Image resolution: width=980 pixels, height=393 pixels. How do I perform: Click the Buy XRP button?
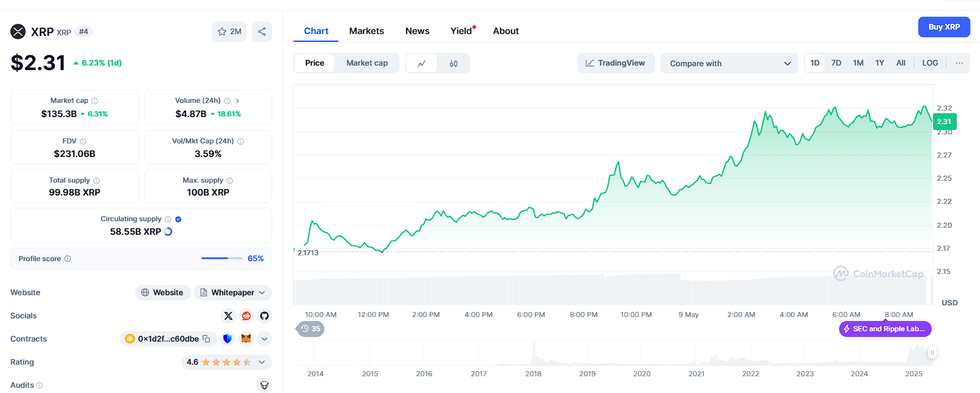point(944,27)
